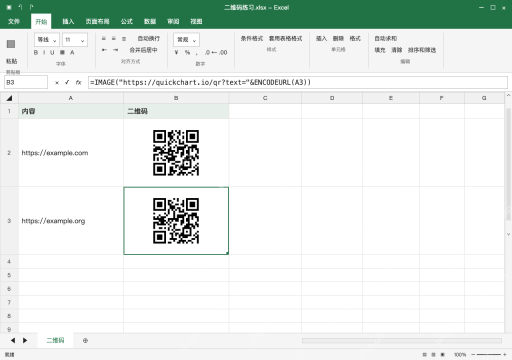Open 排序和筛选 sort and filter

click(422, 50)
